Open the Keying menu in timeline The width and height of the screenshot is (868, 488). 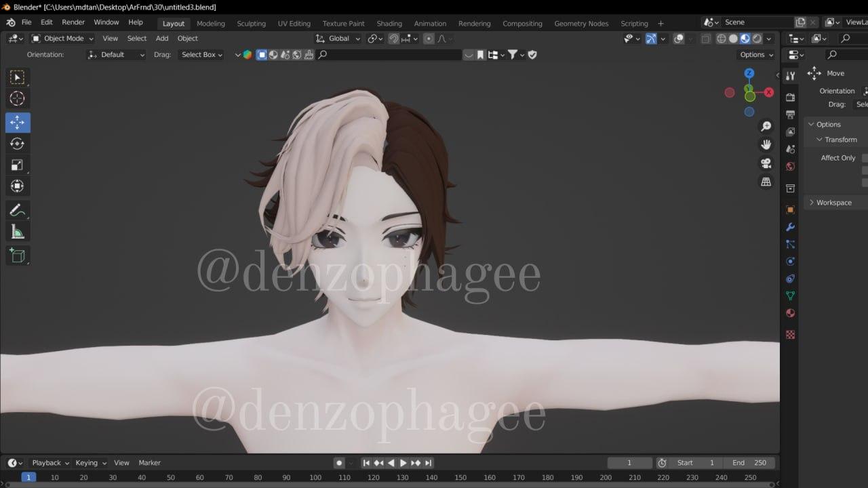[x=90, y=463]
